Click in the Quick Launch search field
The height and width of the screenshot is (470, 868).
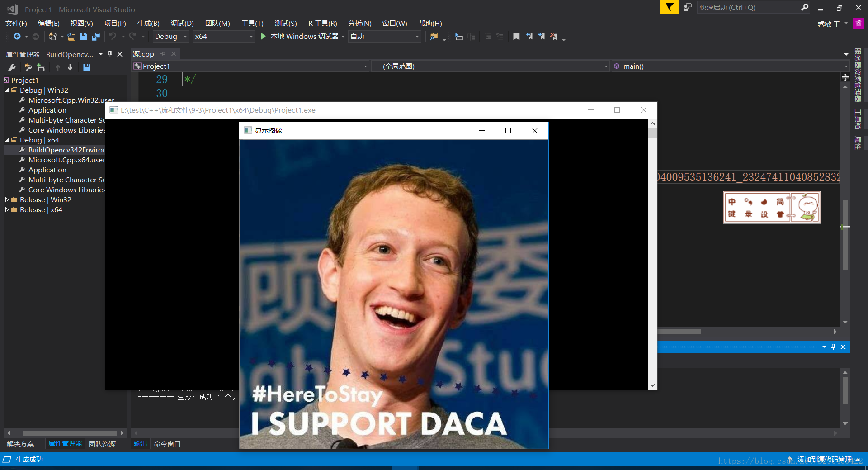(x=748, y=7)
